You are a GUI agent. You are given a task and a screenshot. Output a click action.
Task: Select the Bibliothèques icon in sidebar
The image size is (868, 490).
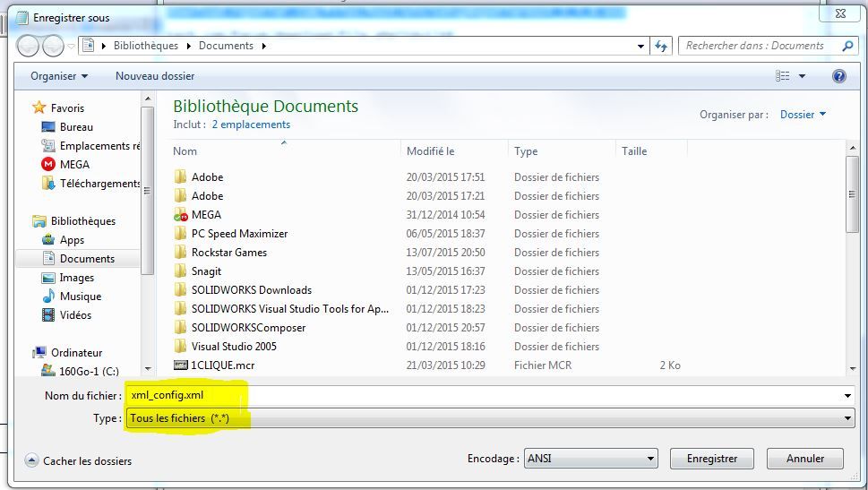[39, 221]
